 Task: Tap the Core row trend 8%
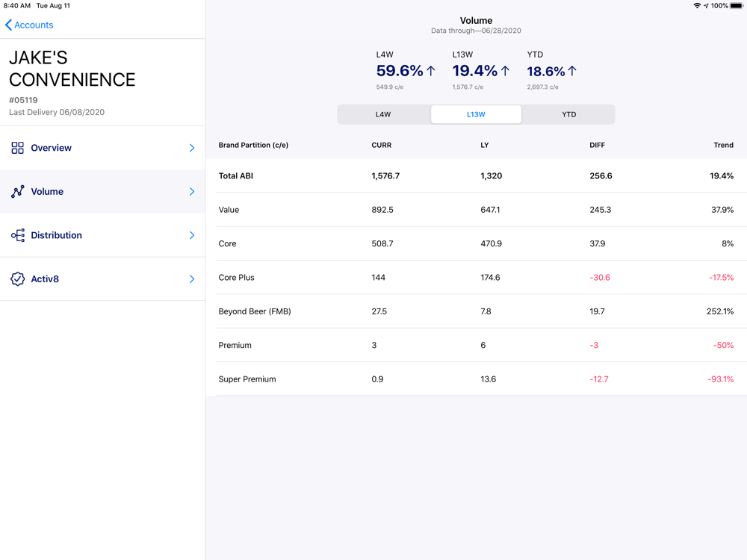(x=728, y=243)
